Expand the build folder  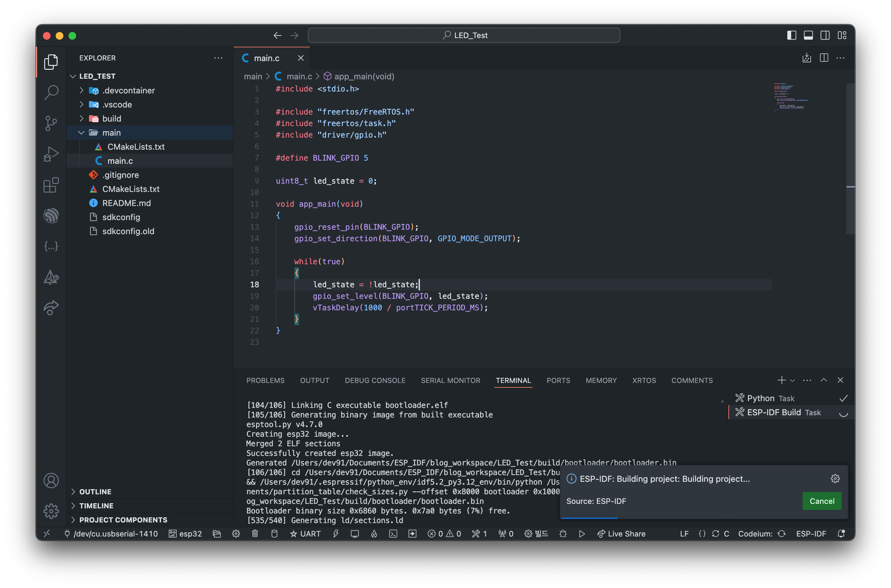point(111,118)
